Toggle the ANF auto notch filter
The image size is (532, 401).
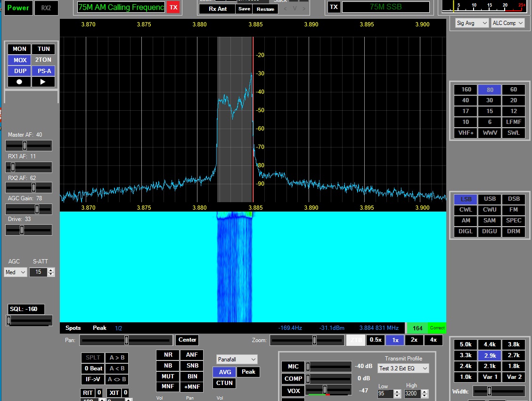click(x=192, y=355)
